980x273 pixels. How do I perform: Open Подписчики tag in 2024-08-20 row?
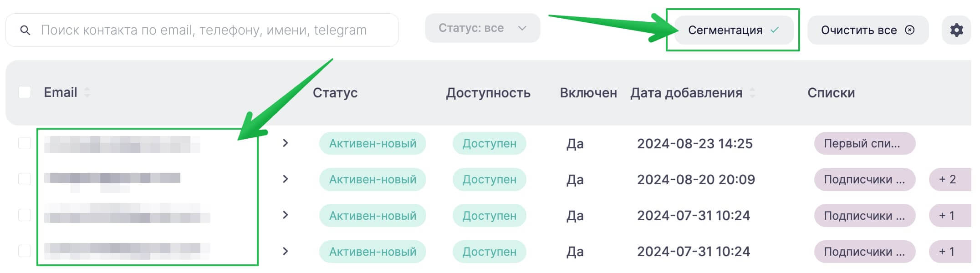(x=865, y=179)
